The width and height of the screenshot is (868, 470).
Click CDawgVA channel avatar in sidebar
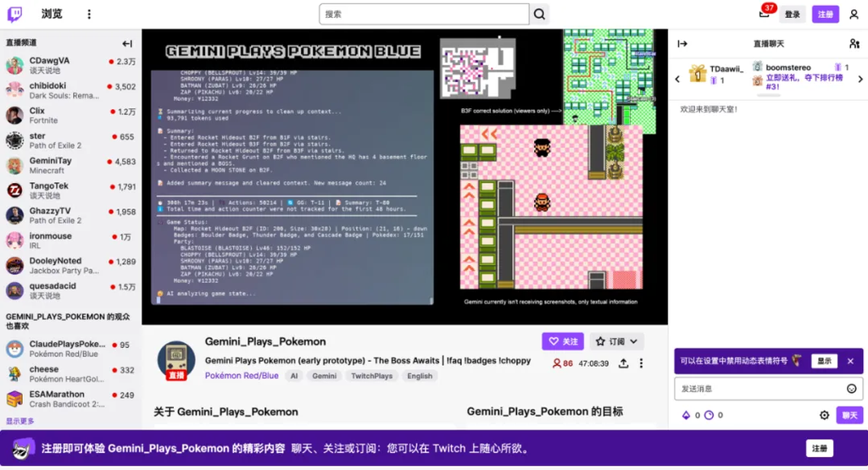pos(14,65)
